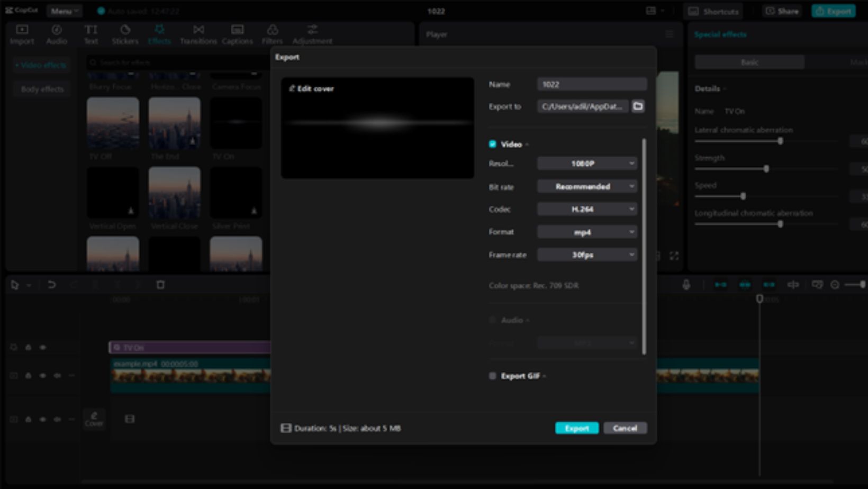Toggle the Audio checkbox

tap(493, 320)
